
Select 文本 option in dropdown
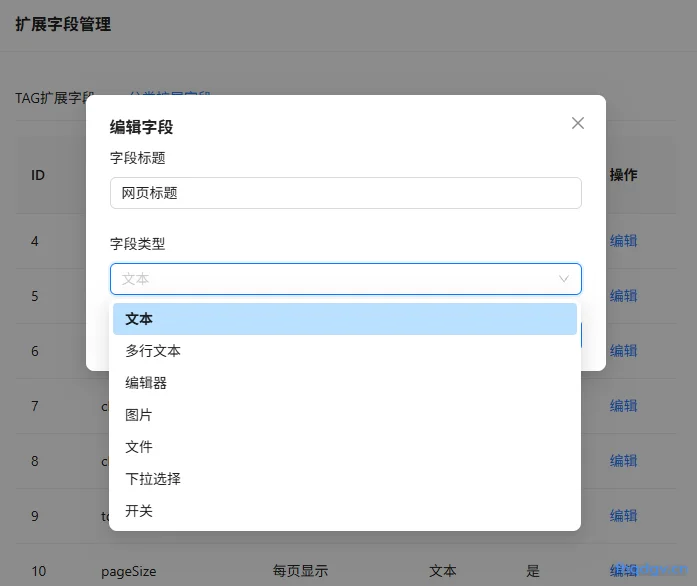point(344,319)
